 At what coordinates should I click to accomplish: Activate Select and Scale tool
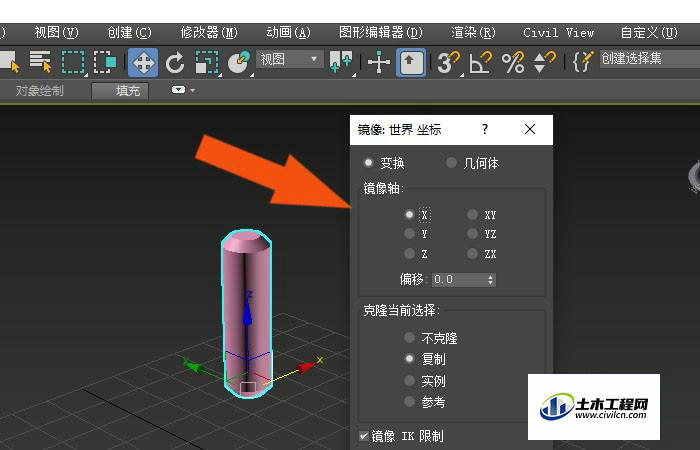click(x=206, y=62)
